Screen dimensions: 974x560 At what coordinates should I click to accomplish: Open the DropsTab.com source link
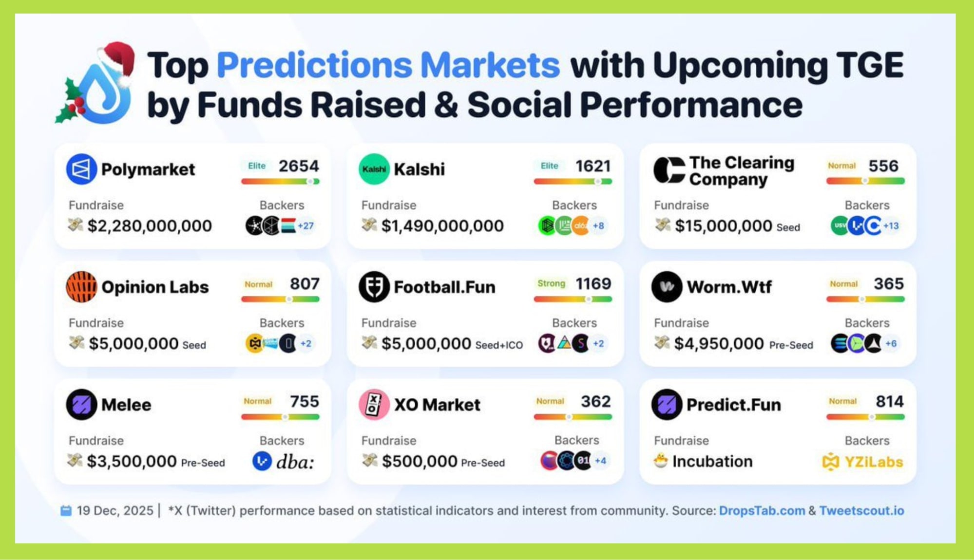point(762,510)
